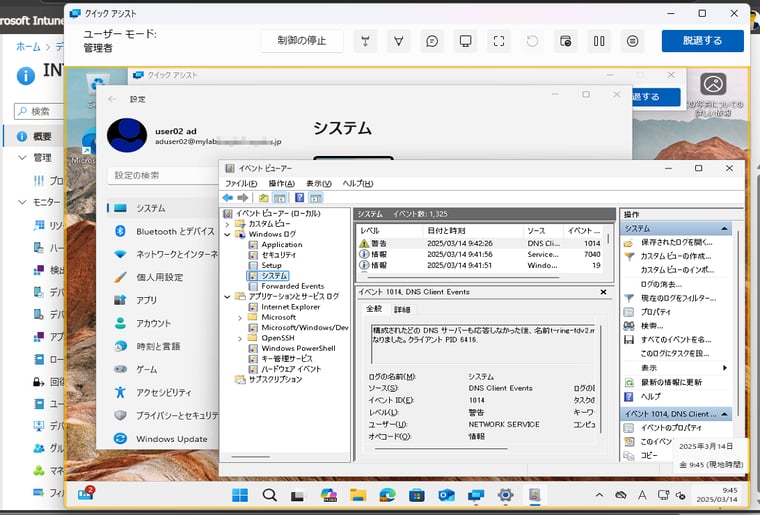Open アクセシビリティ in Settings sidebar
Viewport: 760px width, 515px height.
[x=163, y=392]
